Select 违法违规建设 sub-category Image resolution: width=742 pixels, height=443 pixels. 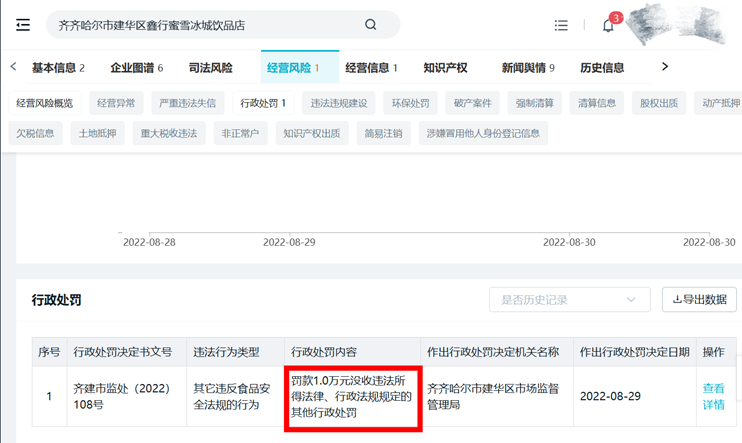(339, 103)
